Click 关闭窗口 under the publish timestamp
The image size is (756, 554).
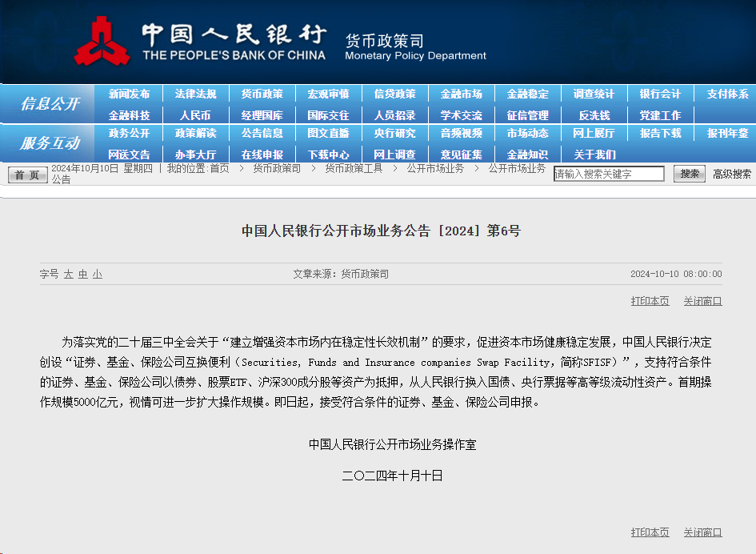[x=702, y=301]
